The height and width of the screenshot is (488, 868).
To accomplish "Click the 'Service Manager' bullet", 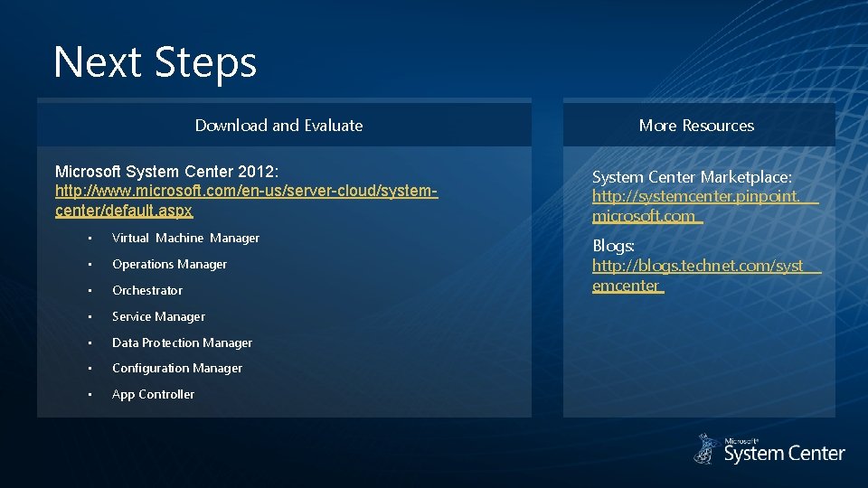I will pyautogui.click(x=158, y=316).
